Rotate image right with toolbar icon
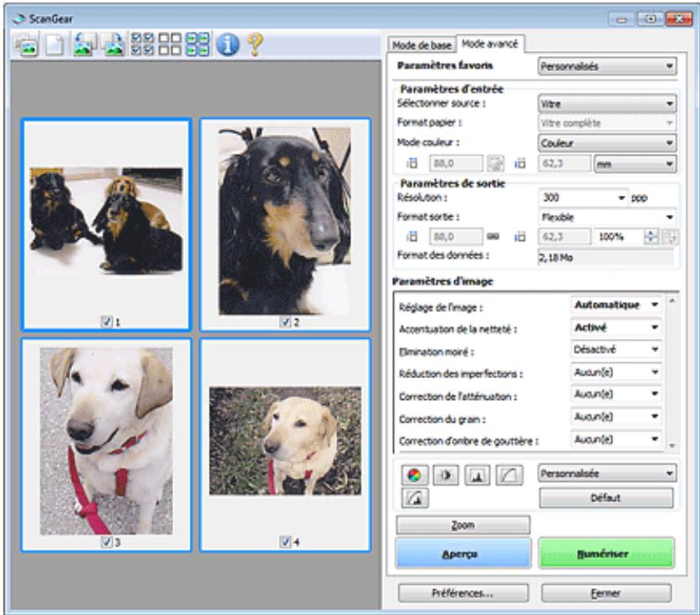Image resolution: width=700 pixels, height=615 pixels. pos(113,44)
